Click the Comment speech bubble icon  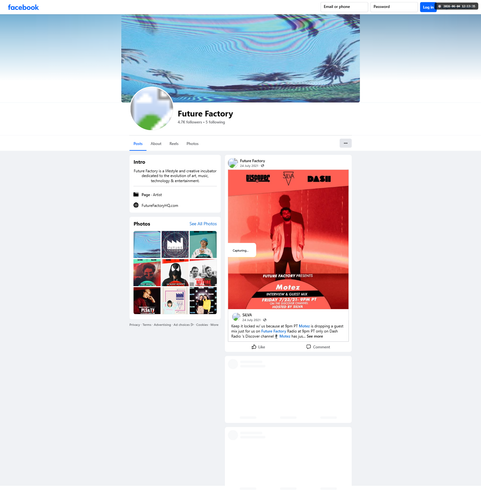click(x=308, y=347)
